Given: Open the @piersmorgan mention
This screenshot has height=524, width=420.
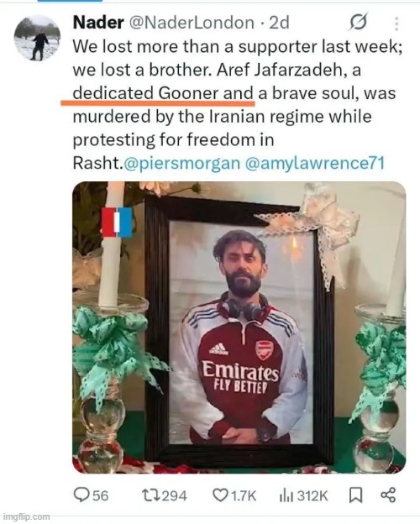Looking at the screenshot, I should click(182, 163).
